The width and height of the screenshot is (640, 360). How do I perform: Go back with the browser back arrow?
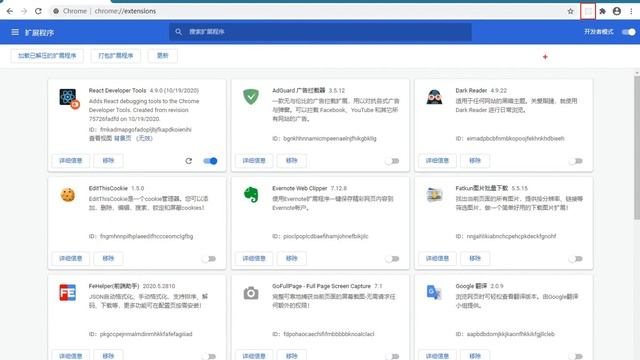[10, 11]
